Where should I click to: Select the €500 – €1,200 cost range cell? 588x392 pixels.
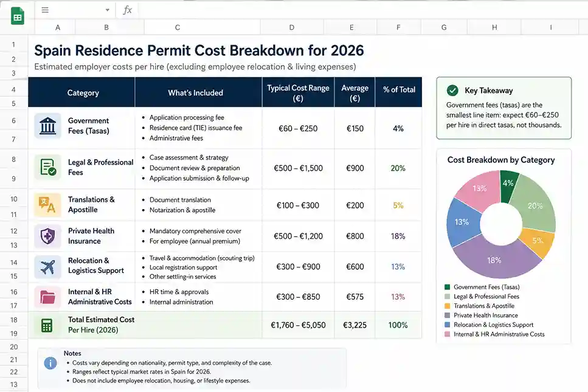tap(298, 236)
